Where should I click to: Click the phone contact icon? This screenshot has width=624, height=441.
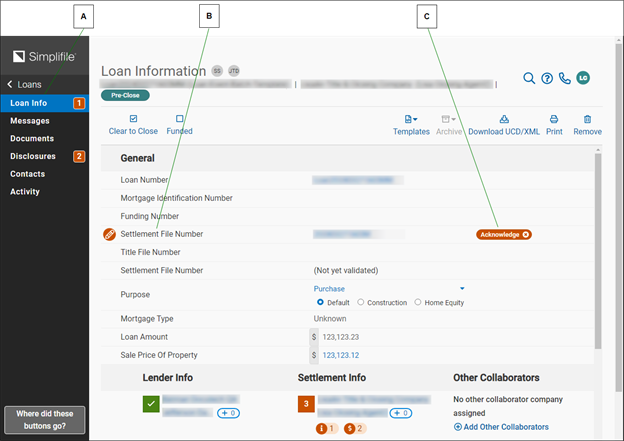click(564, 78)
